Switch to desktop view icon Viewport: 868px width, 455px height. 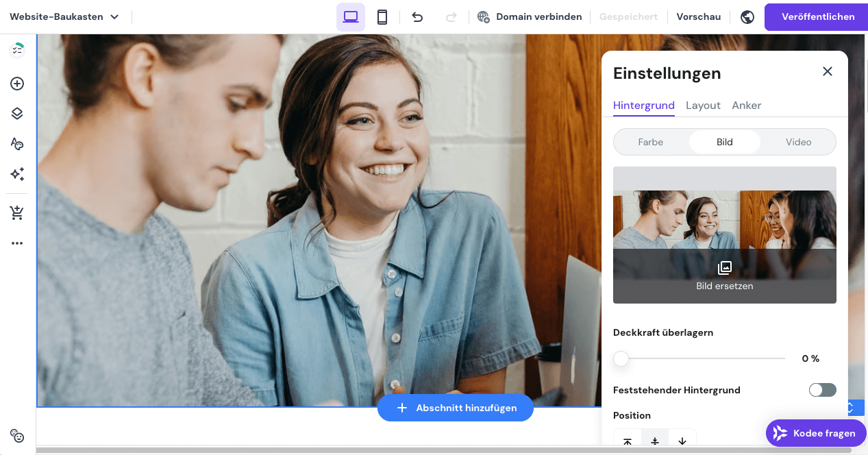(351, 17)
